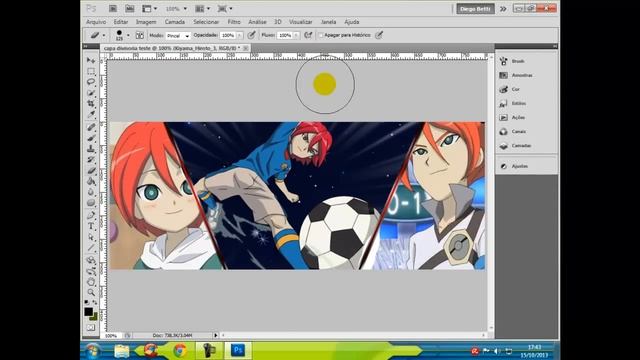Select the Eyedropper tool
Screen dimensions: 640x360
tap(91, 114)
